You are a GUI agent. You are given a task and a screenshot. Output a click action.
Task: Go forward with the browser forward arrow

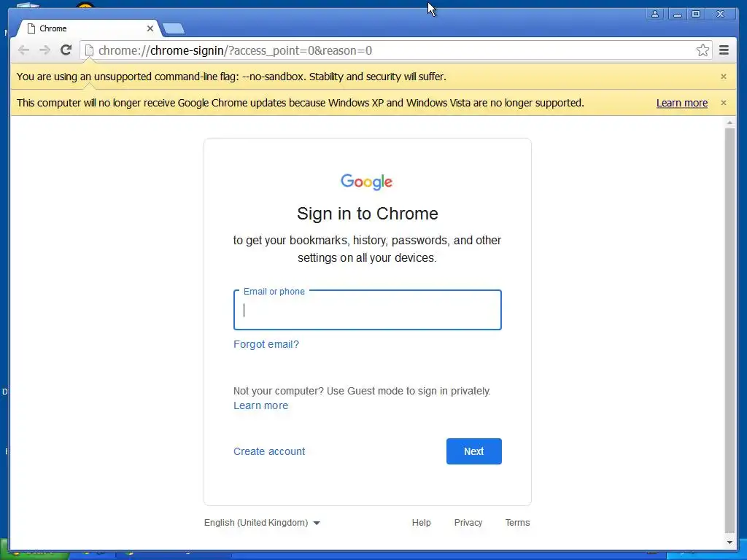click(x=44, y=50)
